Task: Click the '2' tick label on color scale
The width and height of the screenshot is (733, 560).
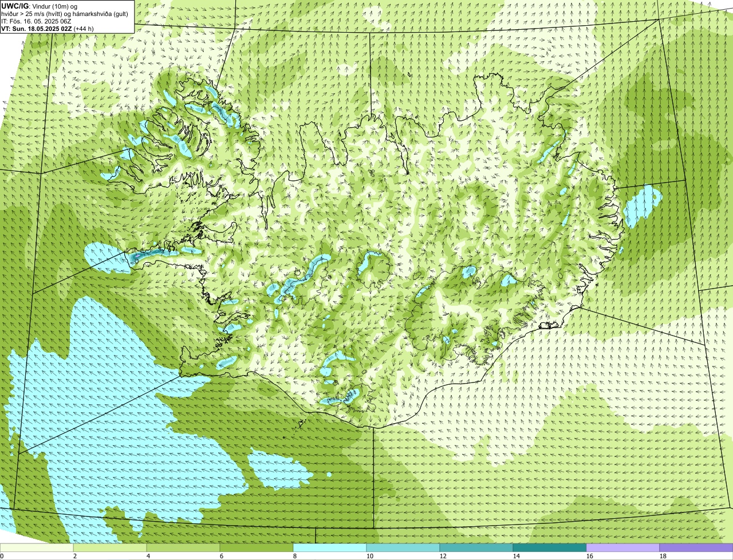Action: coord(75,556)
